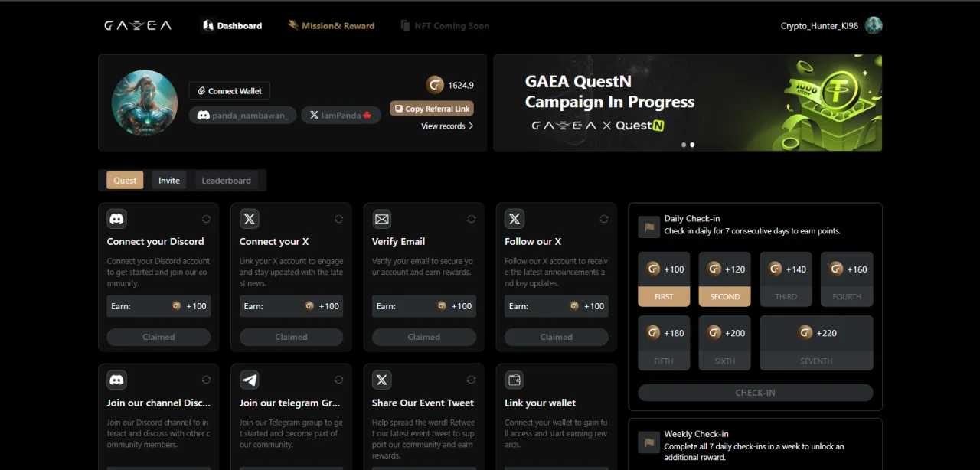Click Connect Wallet button
980x470 pixels.
(230, 90)
